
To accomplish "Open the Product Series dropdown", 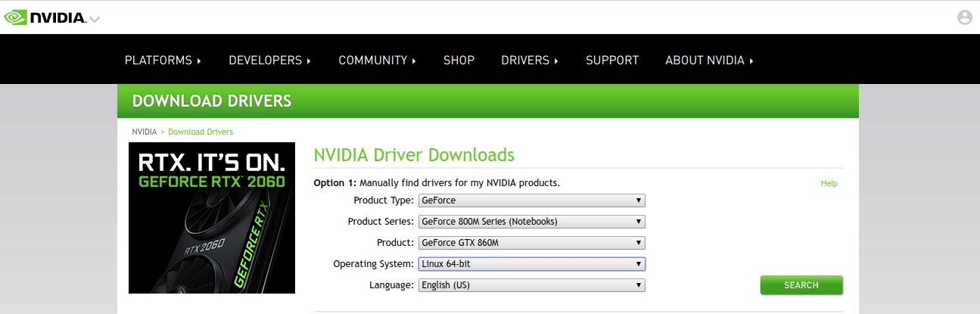I will click(532, 222).
